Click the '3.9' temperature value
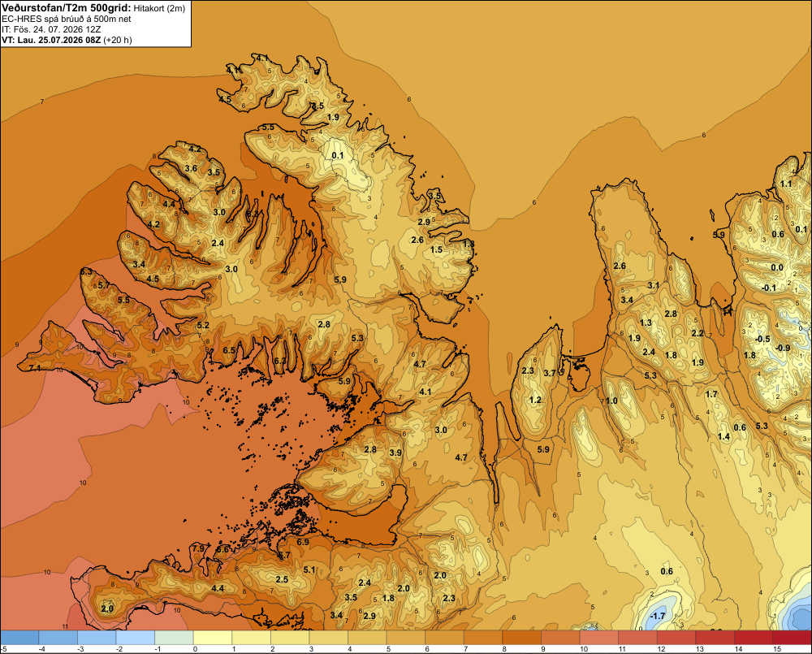Viewport: 812px width, 654px height. tap(395, 453)
